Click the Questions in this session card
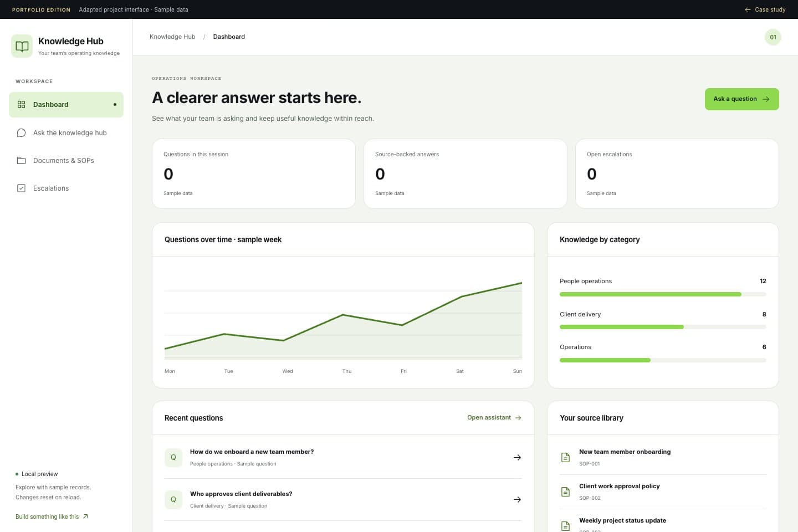The width and height of the screenshot is (798, 532). point(254,174)
